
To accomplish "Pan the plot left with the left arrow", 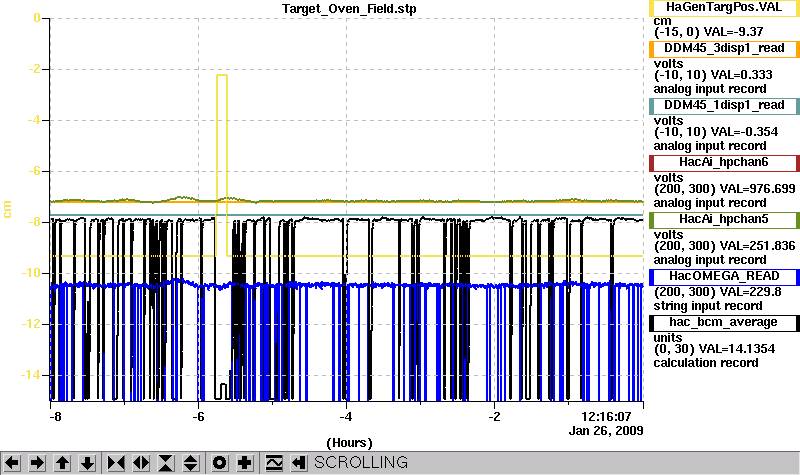I will [x=12, y=463].
